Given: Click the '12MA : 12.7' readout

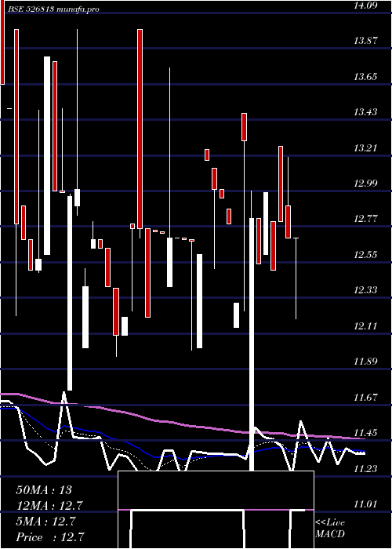Looking at the screenshot, I should 49,506.
